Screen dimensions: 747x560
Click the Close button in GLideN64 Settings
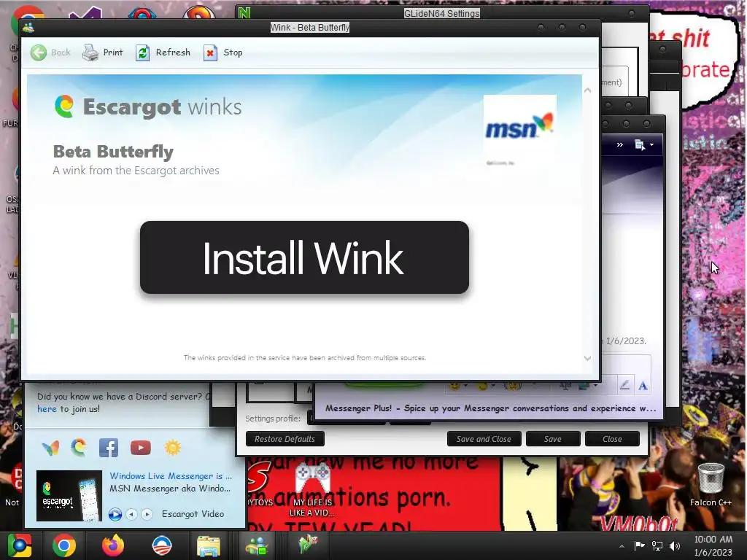pyautogui.click(x=612, y=439)
